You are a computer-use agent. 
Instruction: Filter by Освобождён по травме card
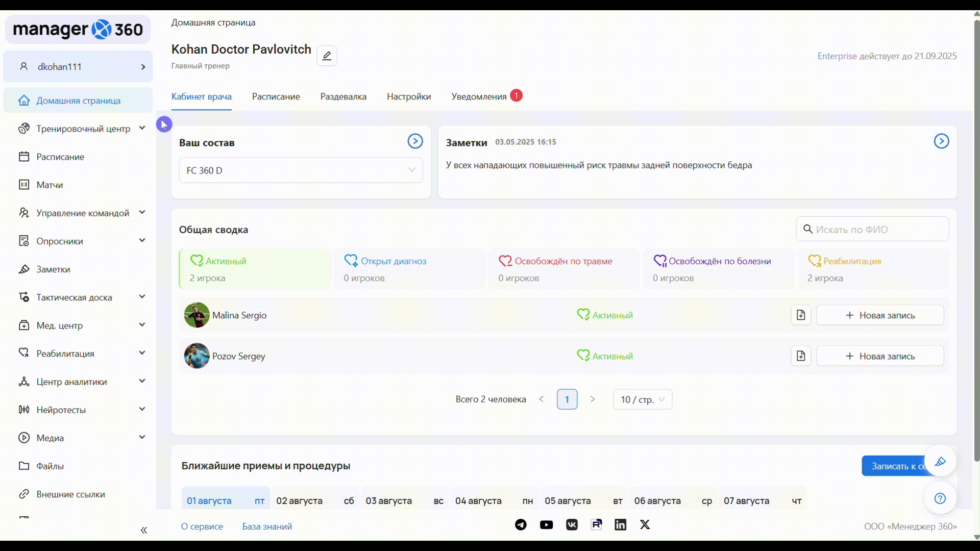coord(563,269)
